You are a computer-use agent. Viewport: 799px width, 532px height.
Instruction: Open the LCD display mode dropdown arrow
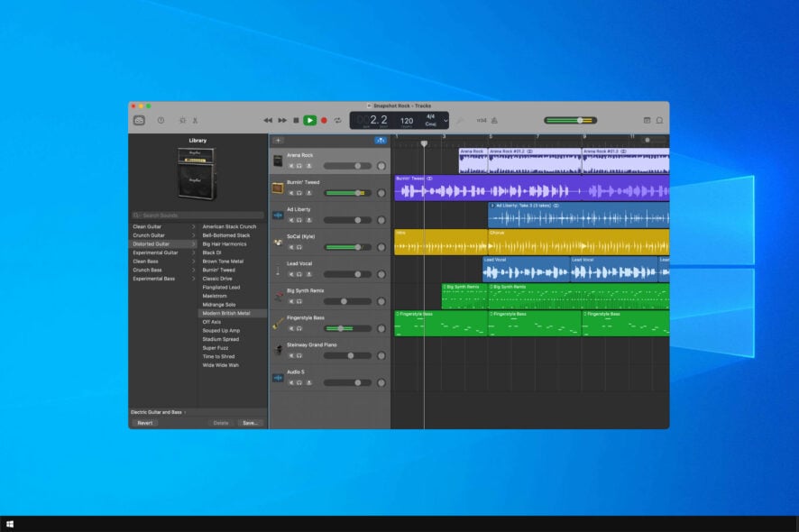coord(445,121)
